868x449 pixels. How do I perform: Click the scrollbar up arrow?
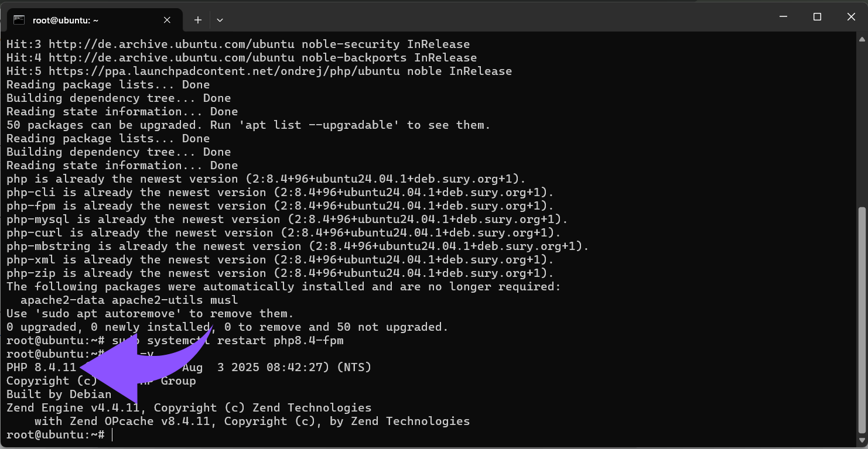[x=862, y=39]
